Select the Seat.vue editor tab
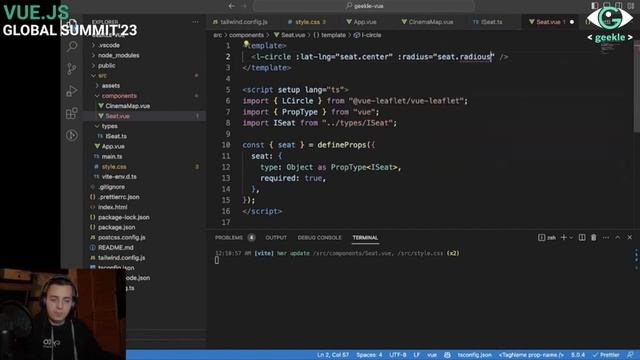This screenshot has height=360, width=640. 548,22
